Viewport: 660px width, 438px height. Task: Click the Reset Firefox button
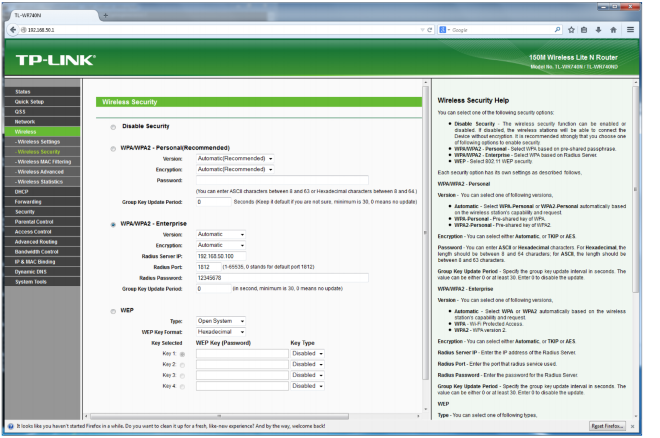pyautogui.click(x=610, y=427)
